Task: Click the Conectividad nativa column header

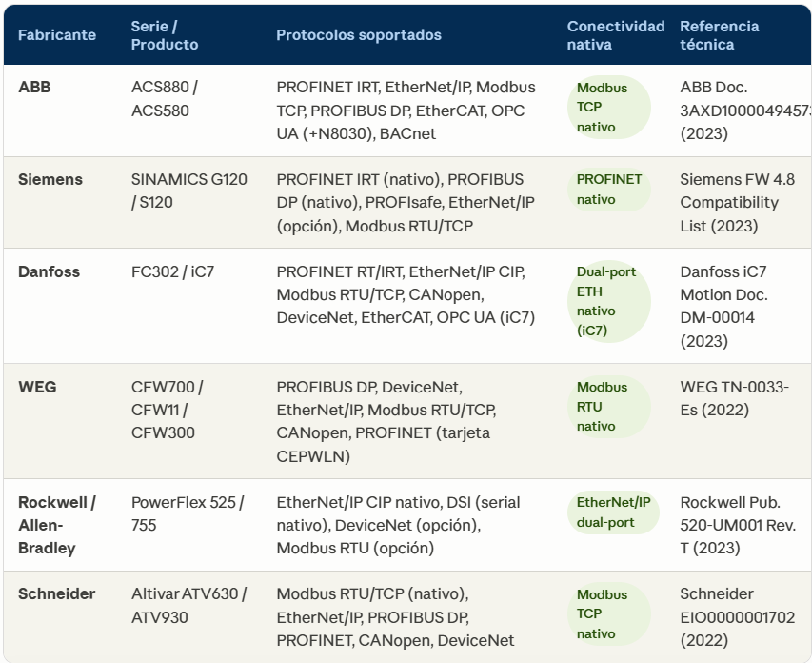Action: coord(616,35)
